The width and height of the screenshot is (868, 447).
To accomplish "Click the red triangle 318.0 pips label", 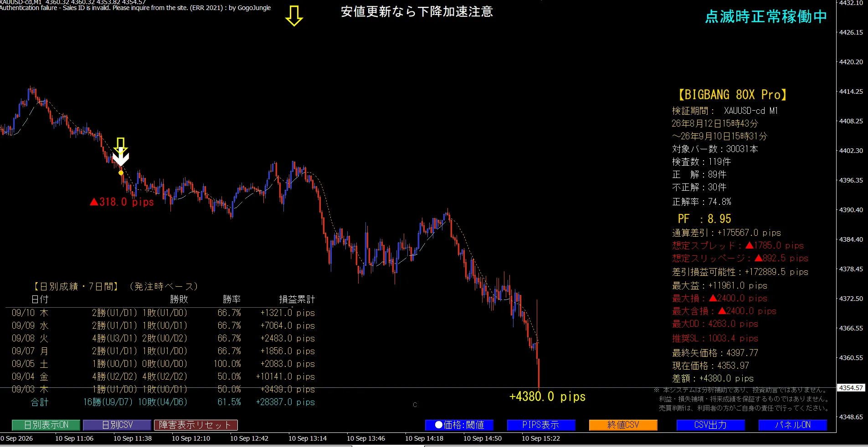I will coord(122,202).
